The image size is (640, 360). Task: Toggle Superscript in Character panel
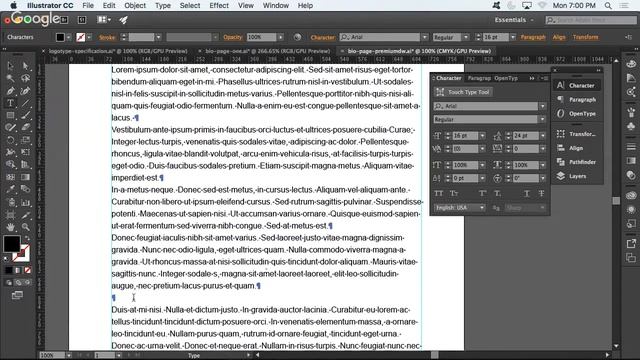(x=482, y=193)
